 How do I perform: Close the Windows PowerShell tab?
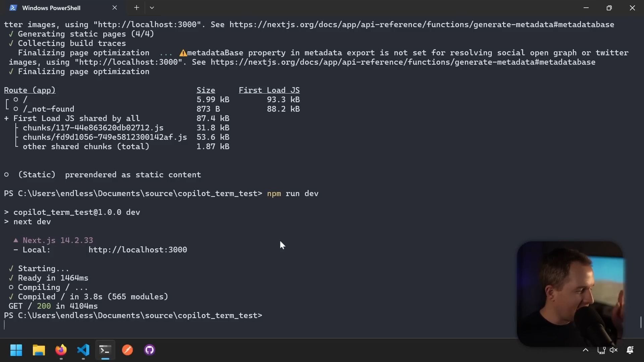pos(115,8)
